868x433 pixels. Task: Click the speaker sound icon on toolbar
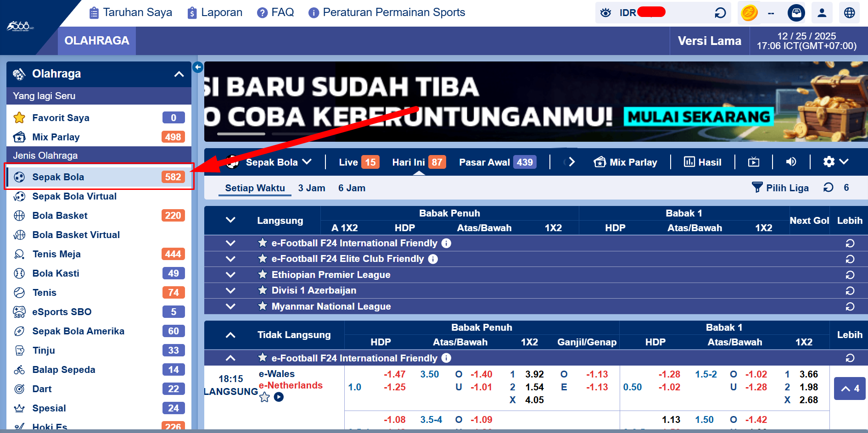pos(790,161)
